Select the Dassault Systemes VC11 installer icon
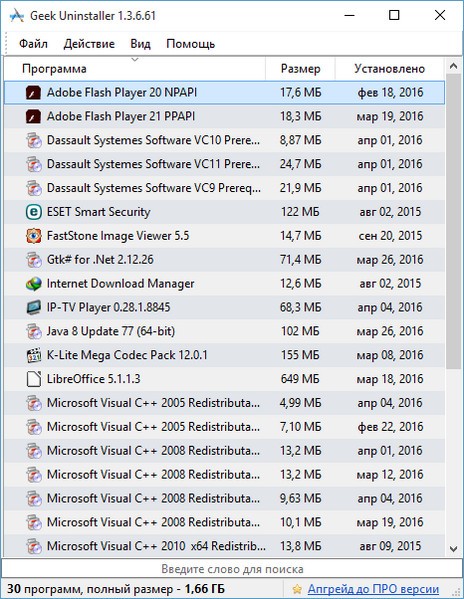Viewport: 464px width, 599px height. [x=33, y=164]
